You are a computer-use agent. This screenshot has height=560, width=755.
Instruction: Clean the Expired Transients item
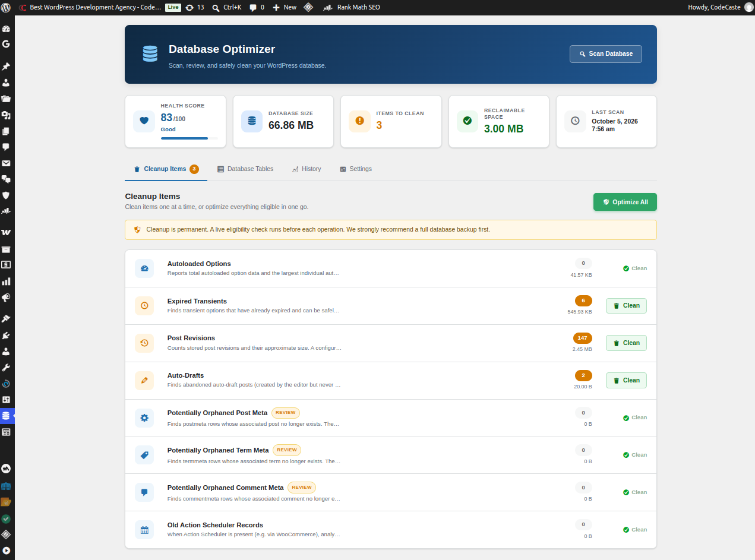point(626,306)
